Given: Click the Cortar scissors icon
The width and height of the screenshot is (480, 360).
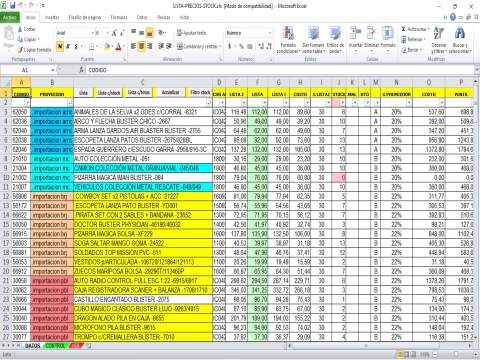Looking at the screenshot, I should coord(20,29).
